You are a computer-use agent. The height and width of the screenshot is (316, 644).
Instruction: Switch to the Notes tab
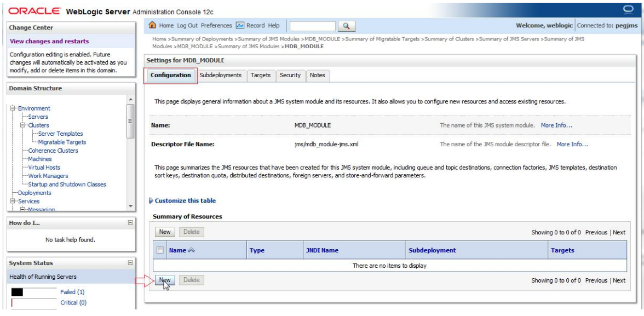tap(318, 75)
